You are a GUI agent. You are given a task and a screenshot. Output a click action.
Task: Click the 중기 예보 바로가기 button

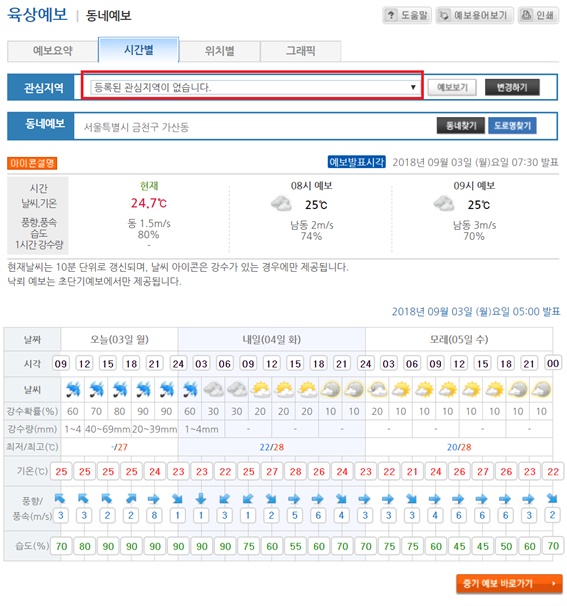pos(509,583)
